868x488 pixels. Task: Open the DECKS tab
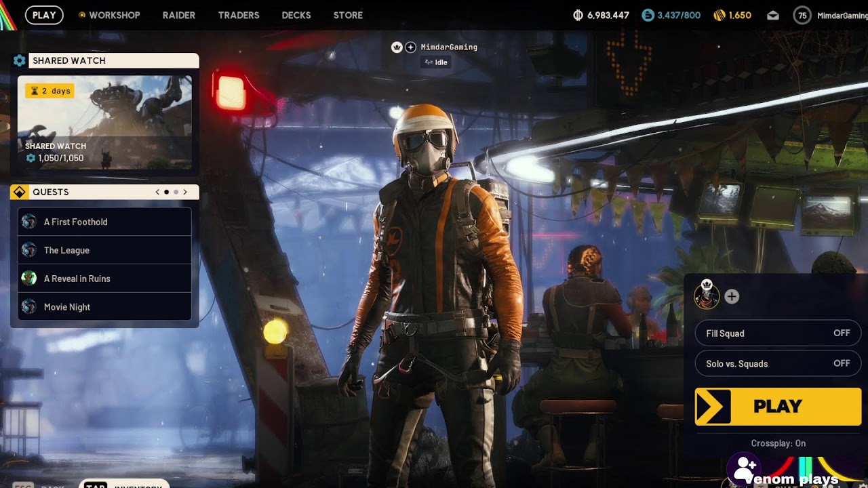point(296,15)
